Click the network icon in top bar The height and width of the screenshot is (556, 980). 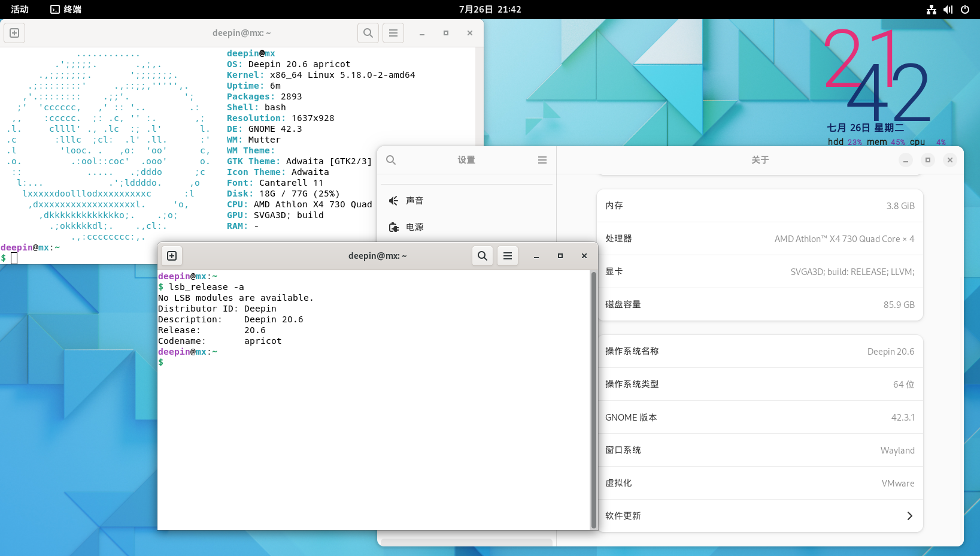point(932,10)
